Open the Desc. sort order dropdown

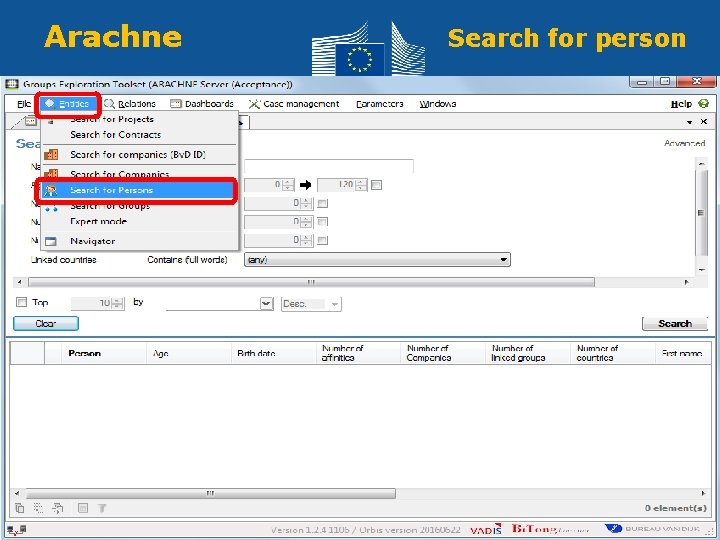[335, 304]
